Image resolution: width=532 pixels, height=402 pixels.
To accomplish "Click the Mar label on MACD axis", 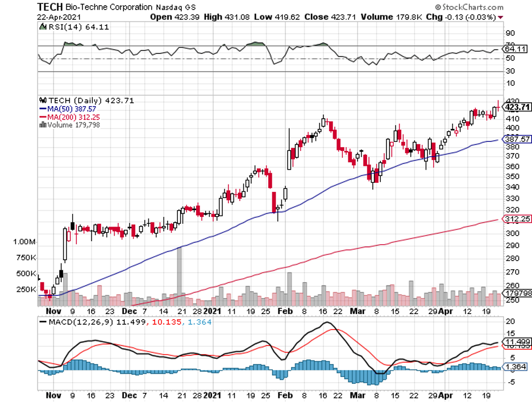I will [358, 395].
